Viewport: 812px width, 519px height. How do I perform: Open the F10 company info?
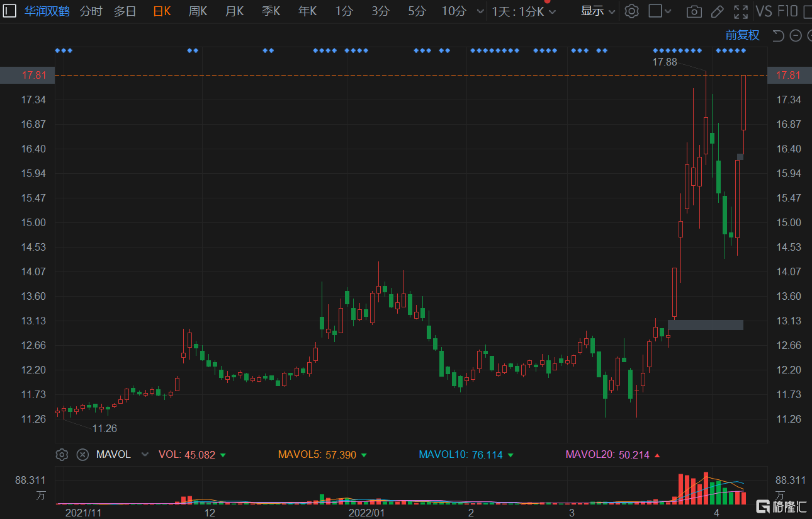pos(787,11)
